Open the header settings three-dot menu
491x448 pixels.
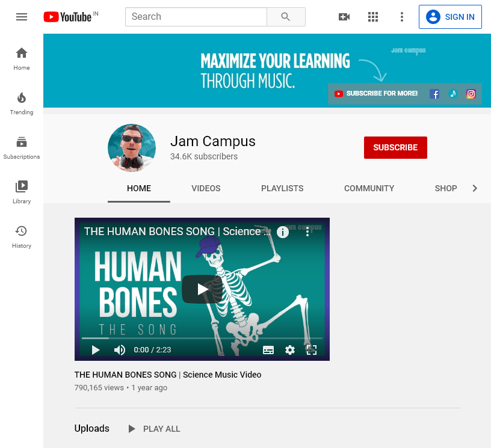(x=402, y=17)
